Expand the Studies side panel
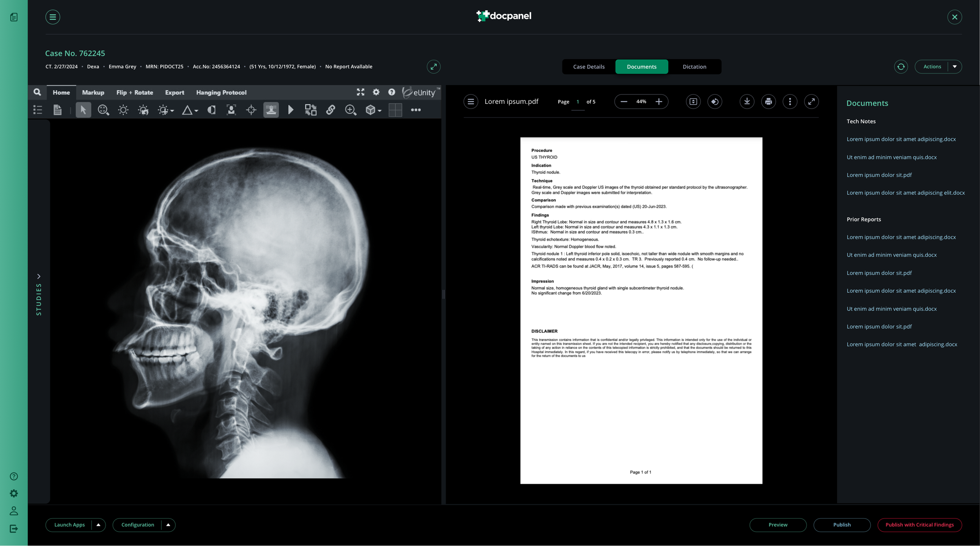Image resolution: width=980 pixels, height=546 pixels. pyautogui.click(x=39, y=277)
